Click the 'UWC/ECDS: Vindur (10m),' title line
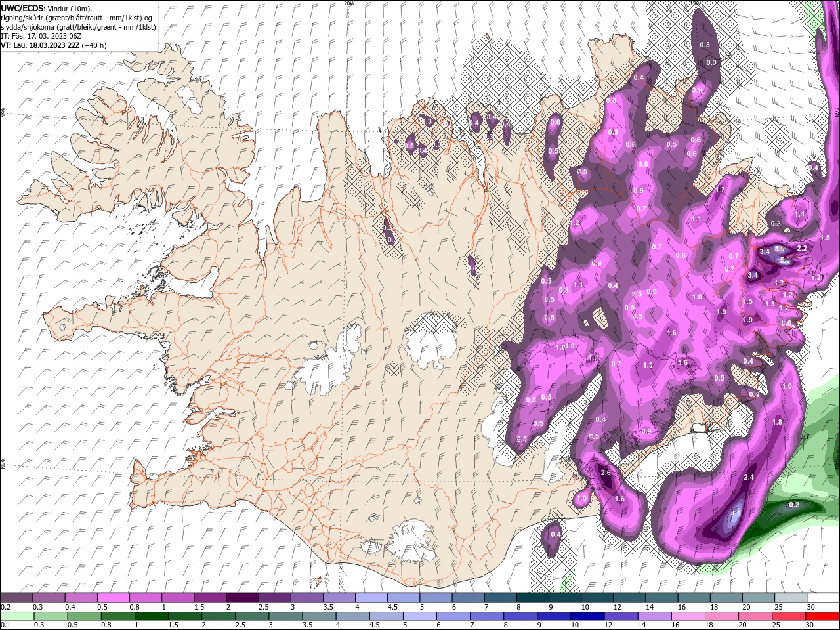The image size is (840, 630). tap(47, 8)
